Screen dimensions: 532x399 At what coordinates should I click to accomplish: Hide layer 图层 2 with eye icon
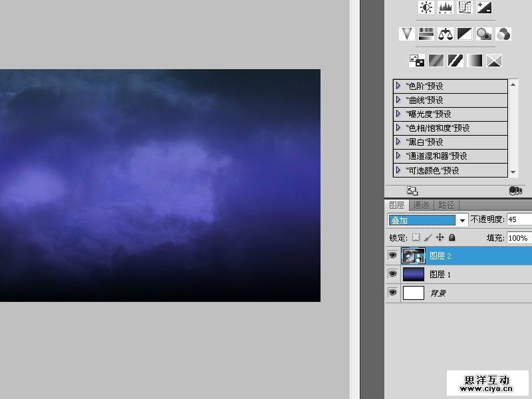point(392,255)
